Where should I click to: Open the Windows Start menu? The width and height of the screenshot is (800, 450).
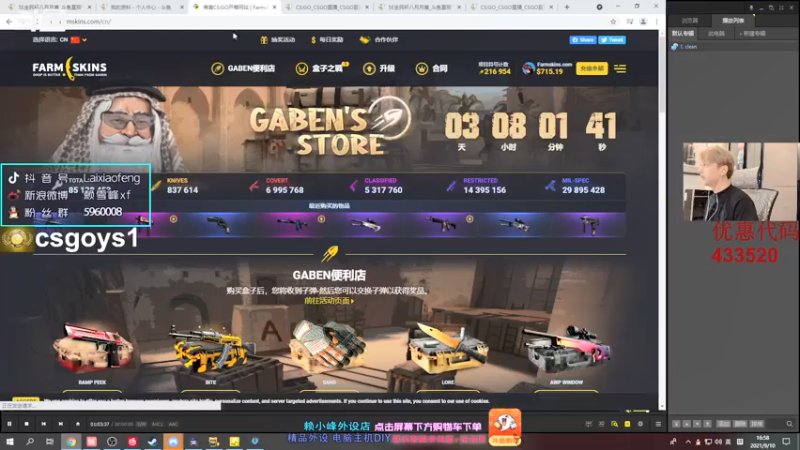pyautogui.click(x=10, y=441)
